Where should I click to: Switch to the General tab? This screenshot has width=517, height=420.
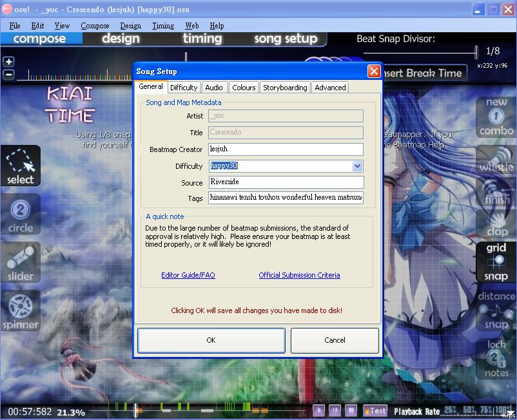click(151, 86)
